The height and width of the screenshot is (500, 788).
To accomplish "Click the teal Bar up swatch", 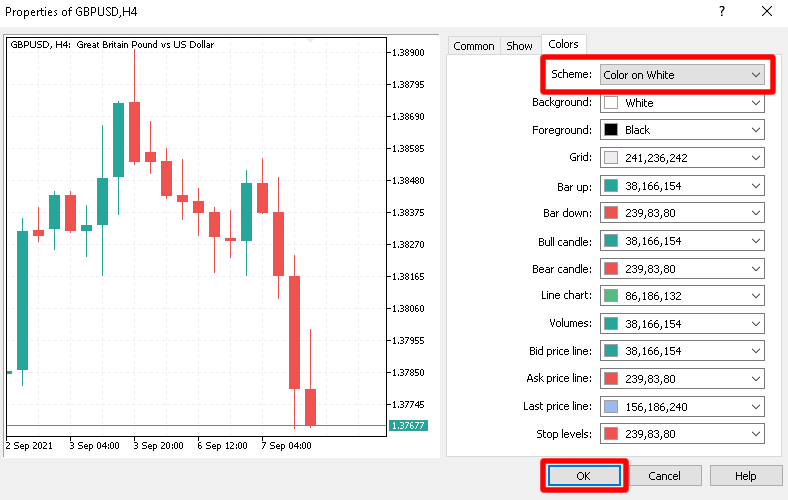I will (x=611, y=186).
